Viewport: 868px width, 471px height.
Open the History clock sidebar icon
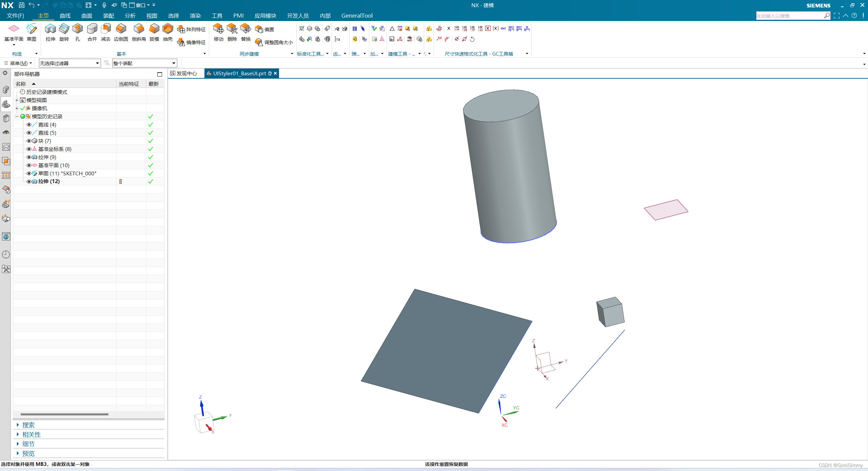click(6, 254)
